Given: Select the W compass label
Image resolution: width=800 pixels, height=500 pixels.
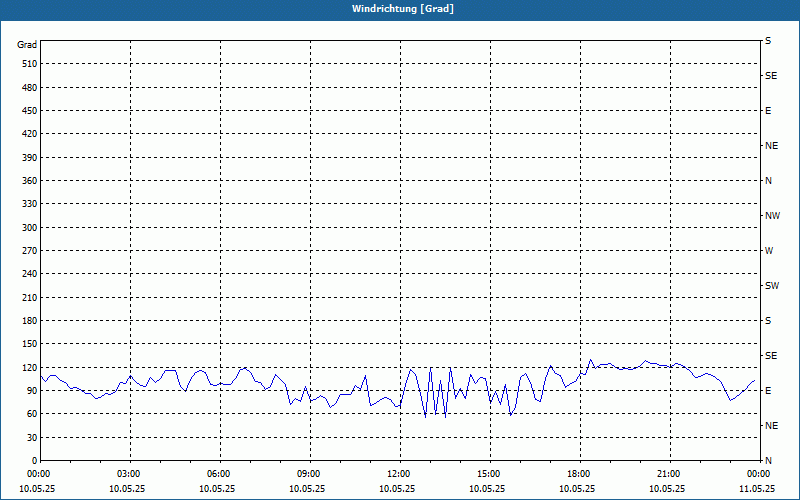Looking at the screenshot, I should click(x=769, y=251).
